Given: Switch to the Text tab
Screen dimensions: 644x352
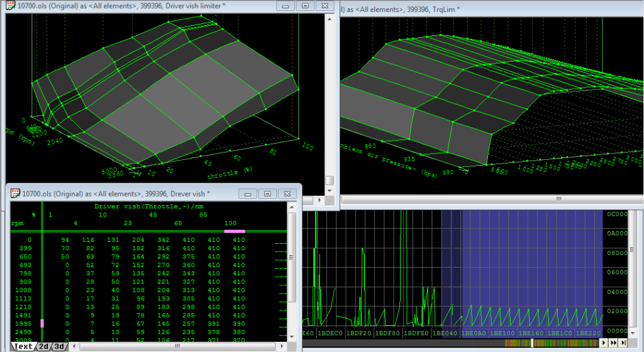Looking at the screenshot, I should point(23,346).
